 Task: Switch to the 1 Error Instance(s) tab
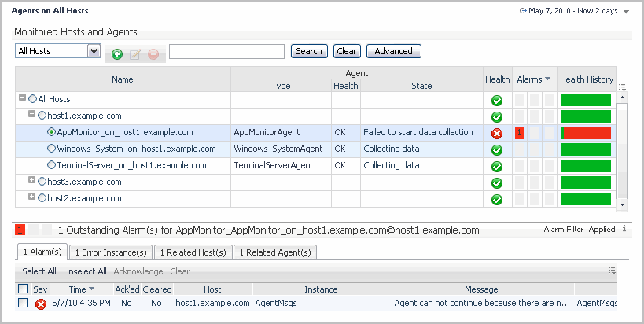(110, 252)
